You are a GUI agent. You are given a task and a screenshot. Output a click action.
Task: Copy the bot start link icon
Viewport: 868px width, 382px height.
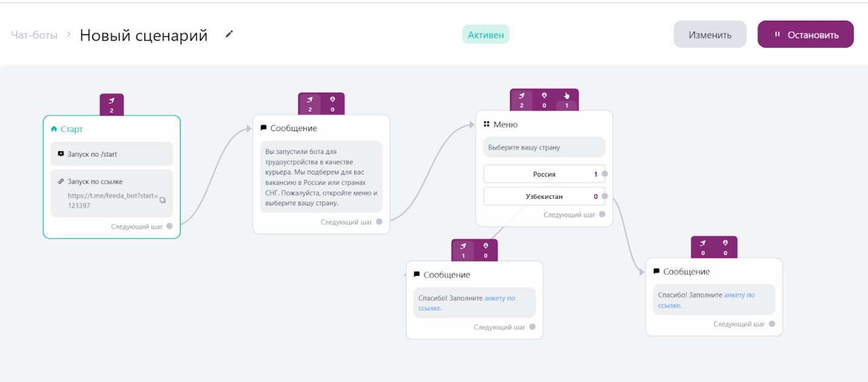162,200
